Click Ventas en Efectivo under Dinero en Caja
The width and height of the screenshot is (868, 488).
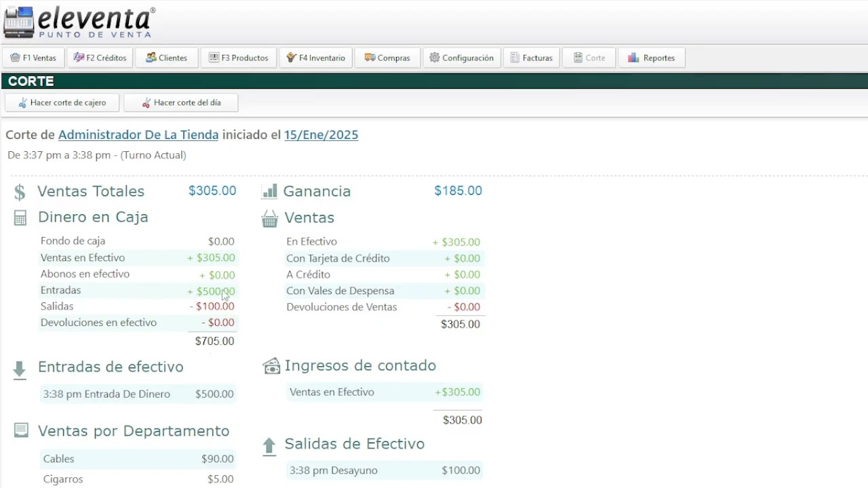click(x=83, y=258)
